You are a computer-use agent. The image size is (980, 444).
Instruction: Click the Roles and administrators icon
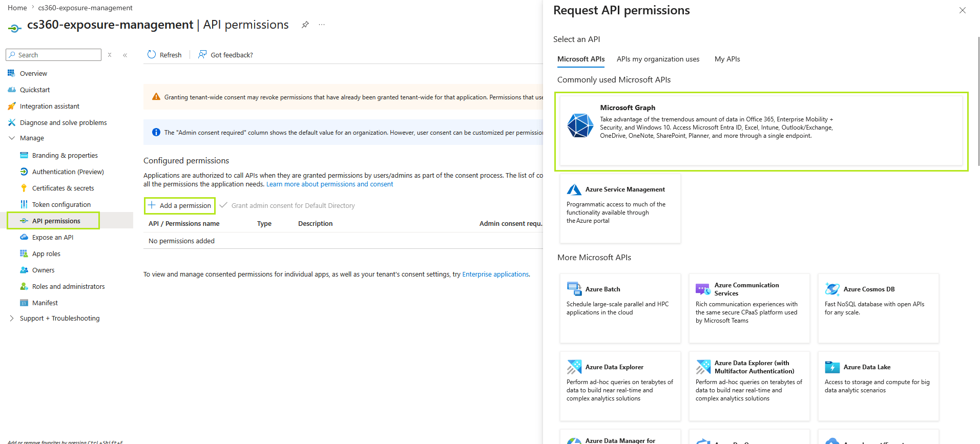[24, 286]
